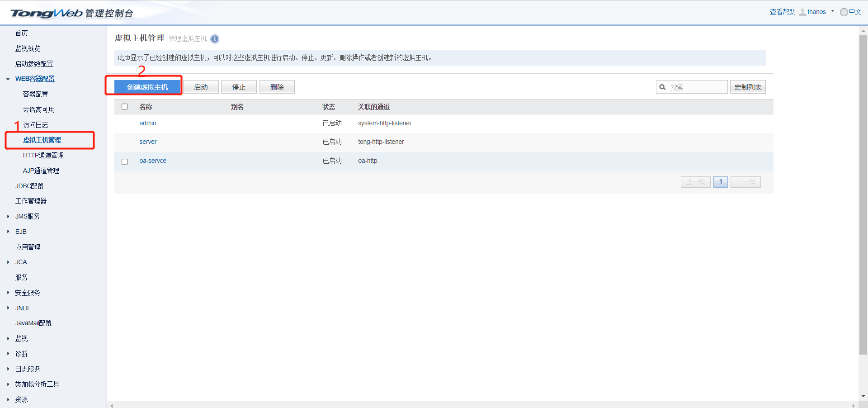Uncheck the header checkbox above virtual host list

125,107
